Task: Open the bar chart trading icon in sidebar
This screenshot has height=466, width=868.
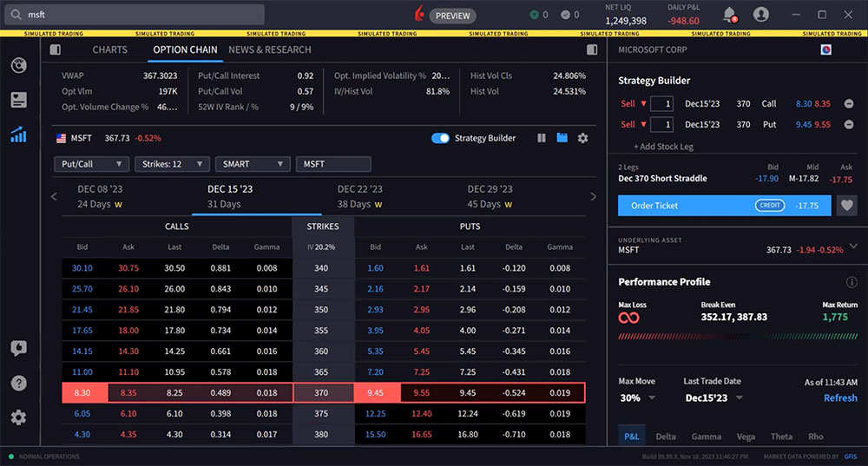Action: [19, 135]
